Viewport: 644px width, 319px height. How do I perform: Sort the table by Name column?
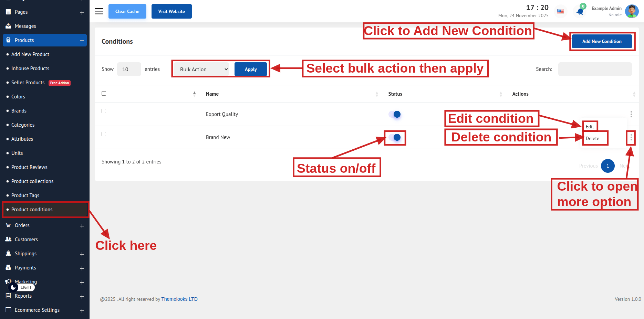point(212,94)
